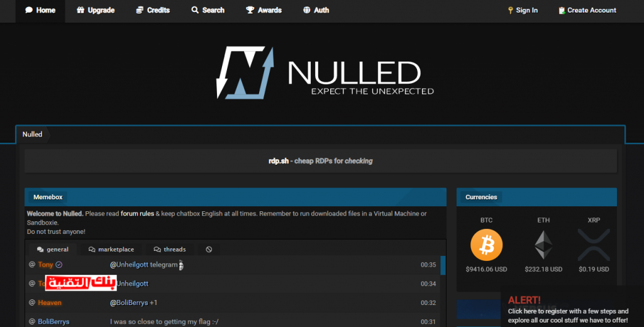Screen dimensions: 644x327
Task: Click the $0.19 USD price
Action: (594, 270)
